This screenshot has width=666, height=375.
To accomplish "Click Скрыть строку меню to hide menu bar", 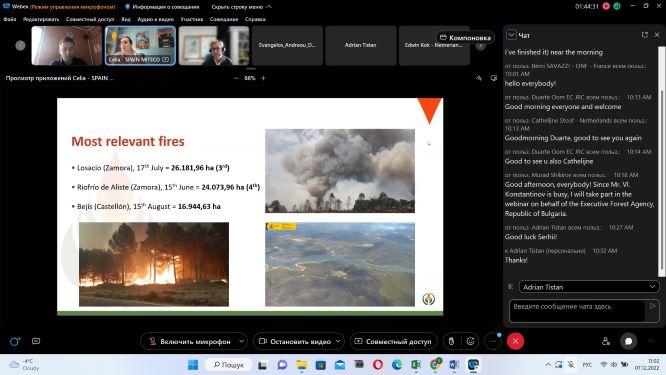I will tap(241, 7).
